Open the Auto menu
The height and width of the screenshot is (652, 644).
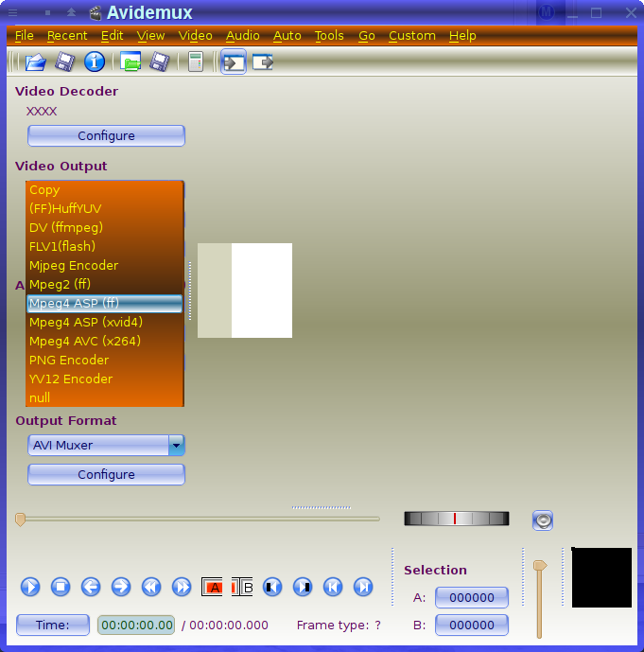(x=287, y=36)
